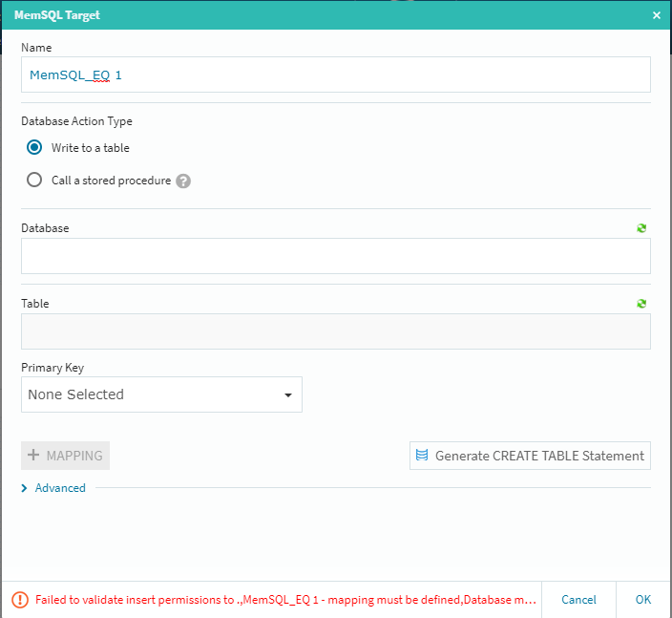Click the Primary Key label
The image size is (672, 618).
(52, 368)
